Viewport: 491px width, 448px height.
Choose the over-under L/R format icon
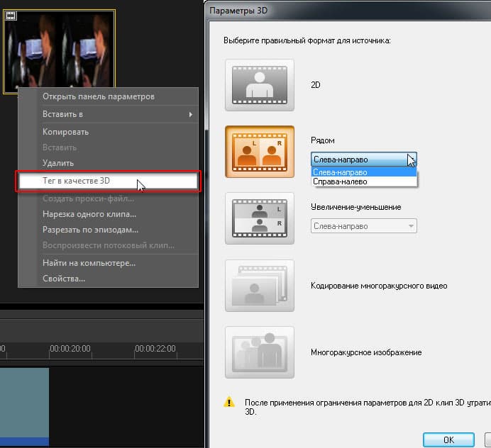(x=259, y=218)
